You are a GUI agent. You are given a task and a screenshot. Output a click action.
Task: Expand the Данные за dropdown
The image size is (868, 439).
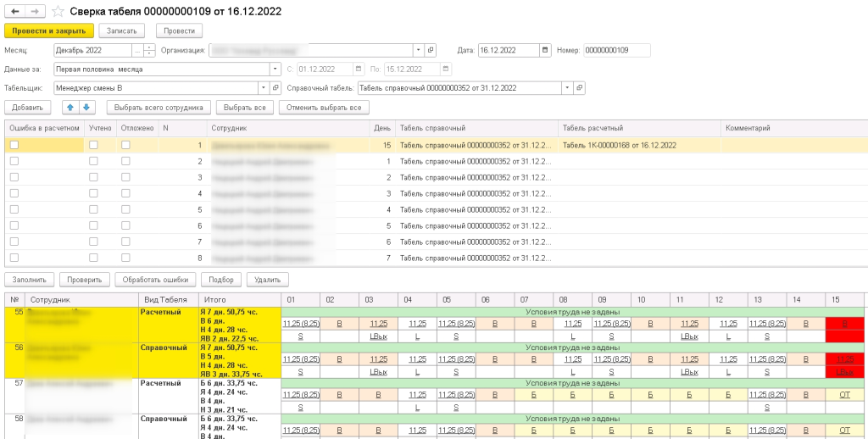click(275, 69)
